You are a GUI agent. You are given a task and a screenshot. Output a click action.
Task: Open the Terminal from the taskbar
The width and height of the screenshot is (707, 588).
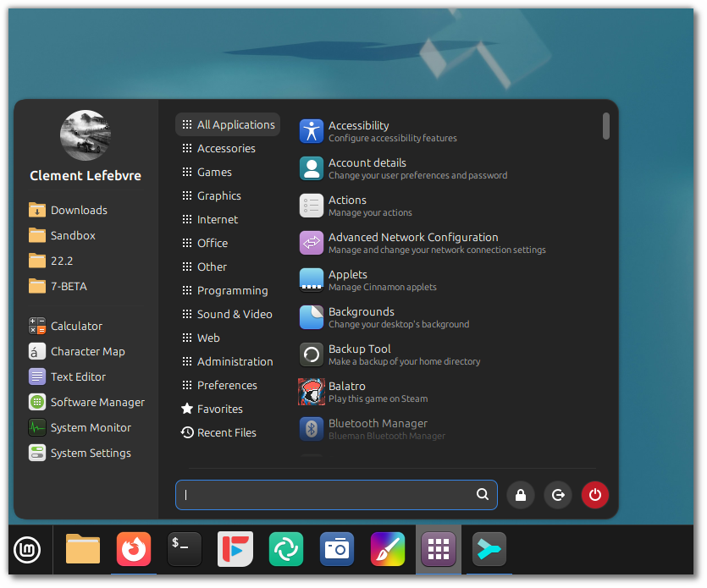(185, 549)
